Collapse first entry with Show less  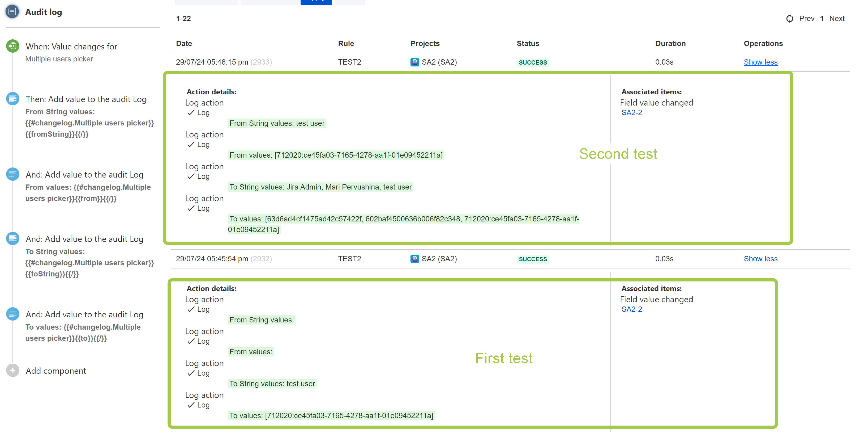(x=760, y=62)
